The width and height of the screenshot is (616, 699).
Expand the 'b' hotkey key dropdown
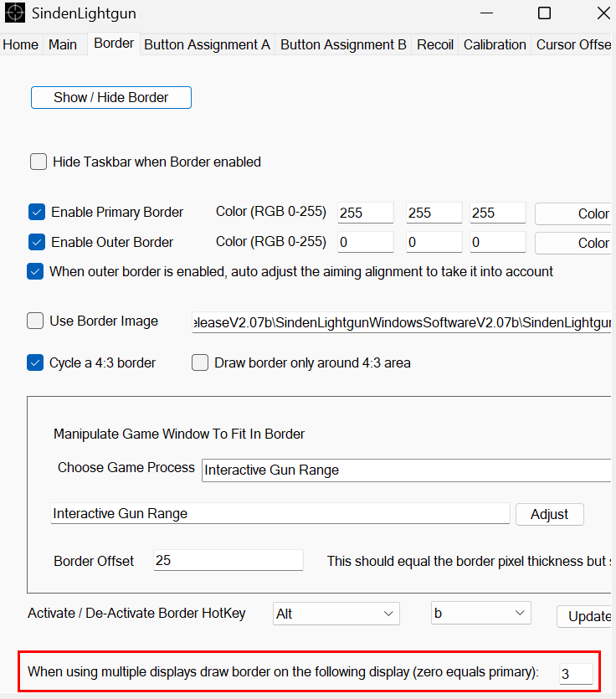[481, 613]
